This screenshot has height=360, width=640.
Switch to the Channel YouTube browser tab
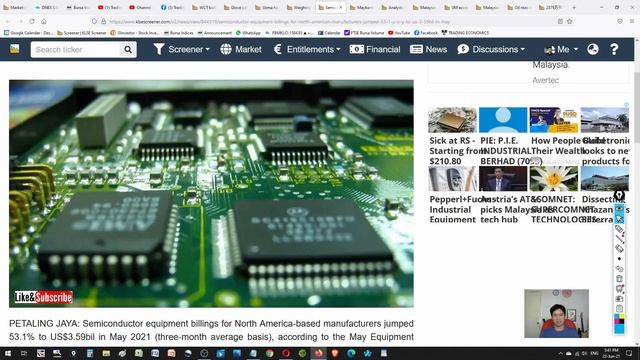(x=140, y=7)
